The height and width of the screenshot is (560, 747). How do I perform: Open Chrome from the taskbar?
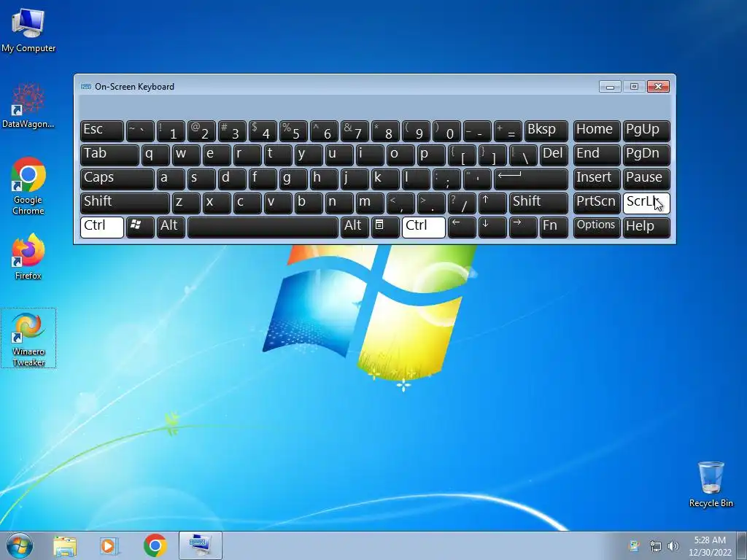[x=155, y=545]
